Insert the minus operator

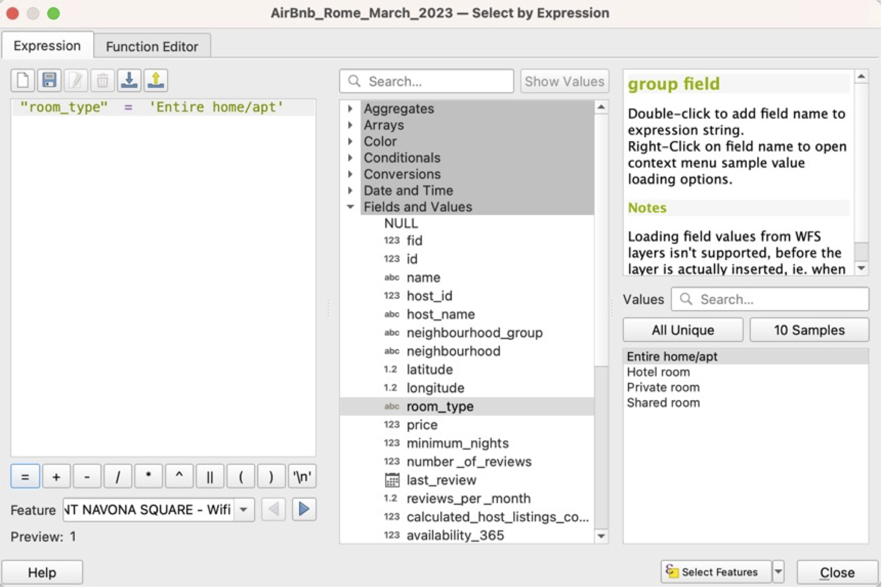pyautogui.click(x=87, y=477)
